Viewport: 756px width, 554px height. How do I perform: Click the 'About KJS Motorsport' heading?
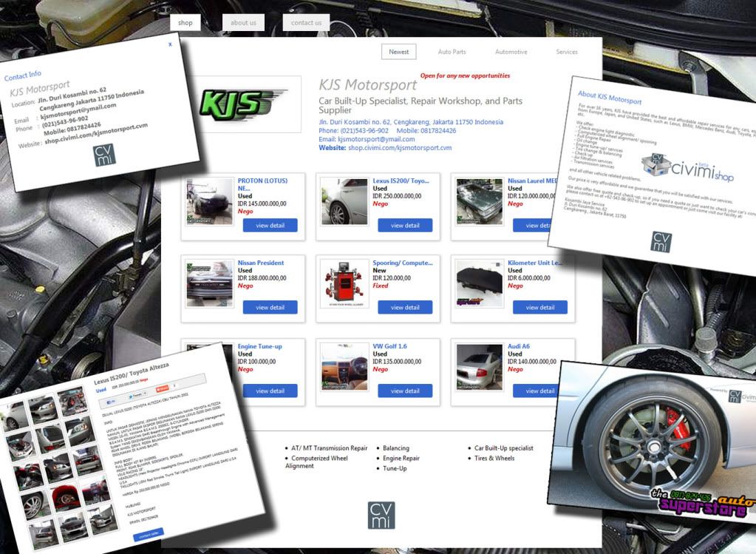(x=610, y=97)
